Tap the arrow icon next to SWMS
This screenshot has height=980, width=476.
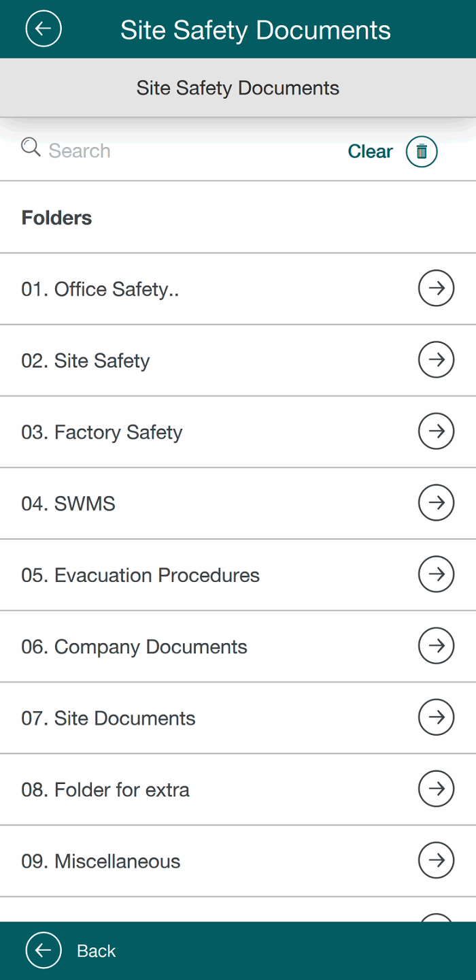pyautogui.click(x=436, y=503)
